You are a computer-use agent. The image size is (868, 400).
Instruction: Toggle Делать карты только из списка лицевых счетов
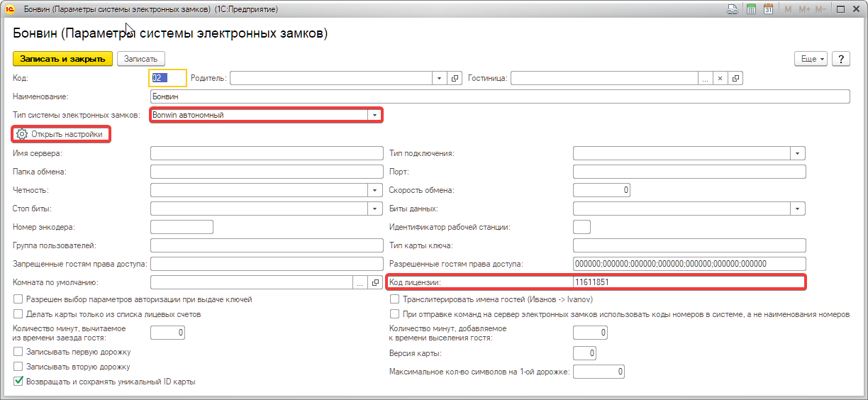tap(18, 313)
